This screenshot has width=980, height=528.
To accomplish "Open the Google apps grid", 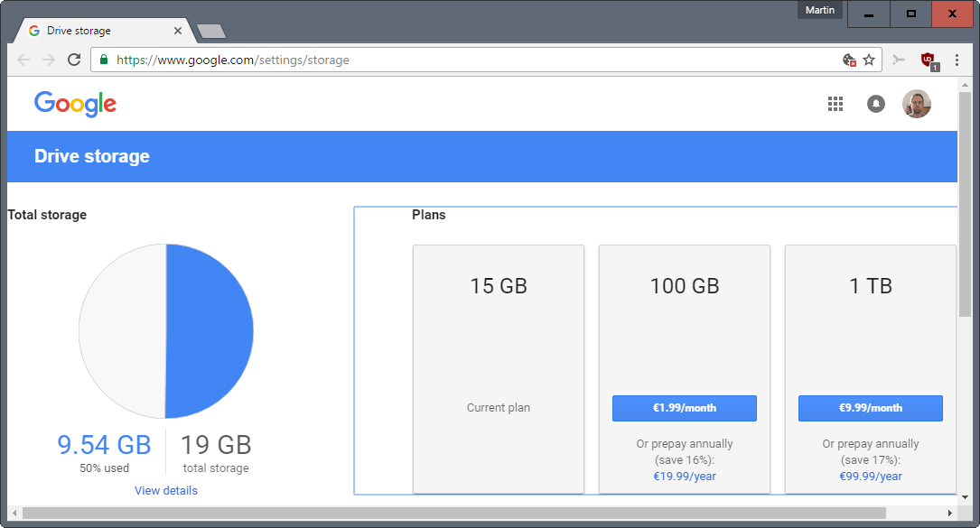I will (835, 104).
